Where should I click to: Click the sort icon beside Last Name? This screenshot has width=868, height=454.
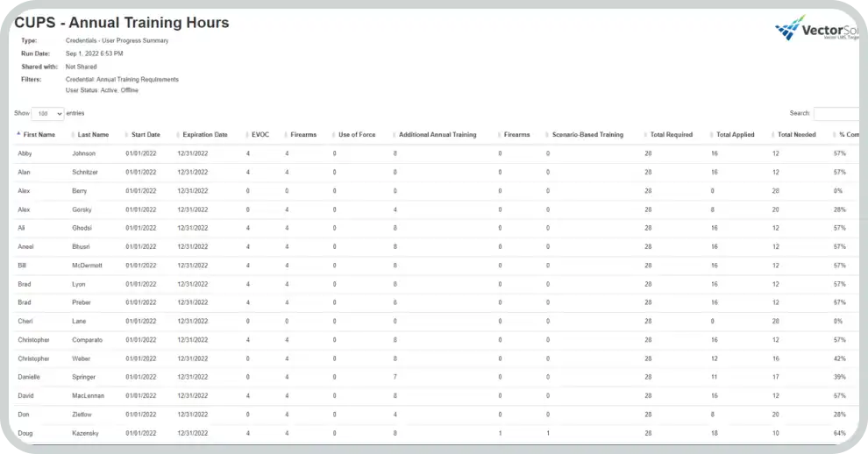[x=73, y=135]
